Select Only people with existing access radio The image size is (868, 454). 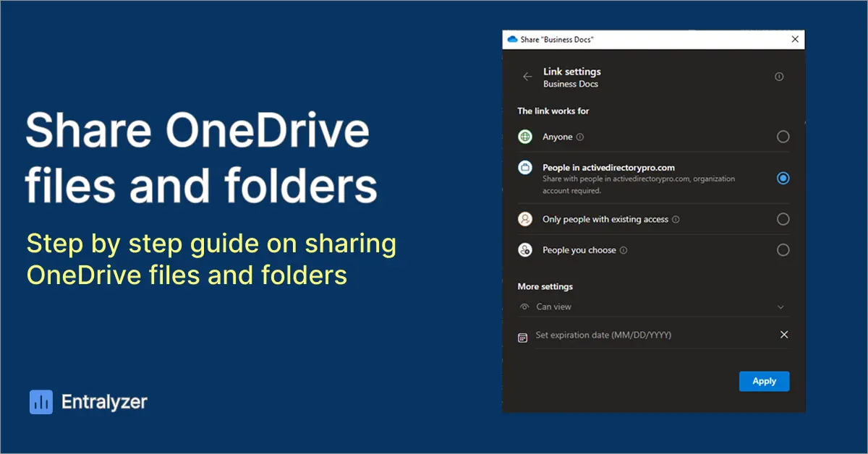783,219
